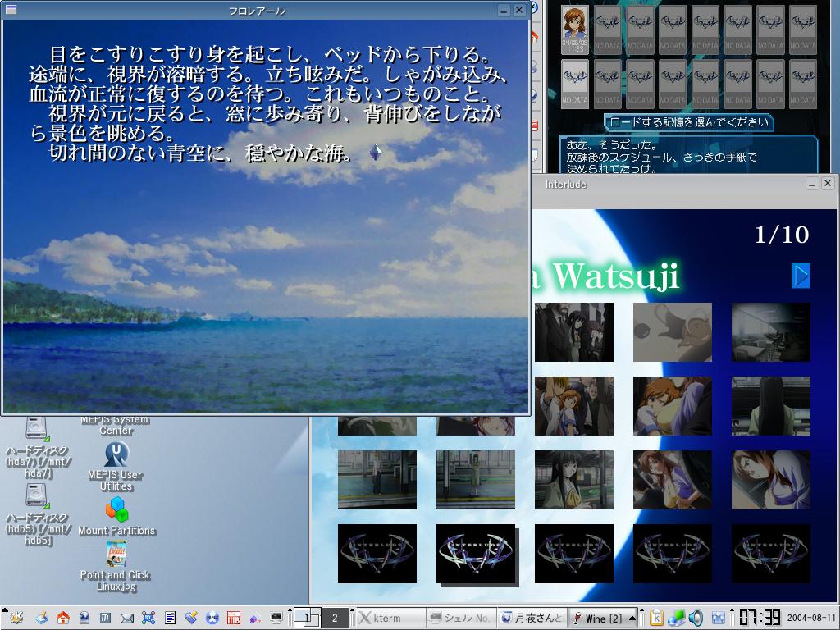Click the network connection tray icon
The image size is (840, 630).
(676, 618)
